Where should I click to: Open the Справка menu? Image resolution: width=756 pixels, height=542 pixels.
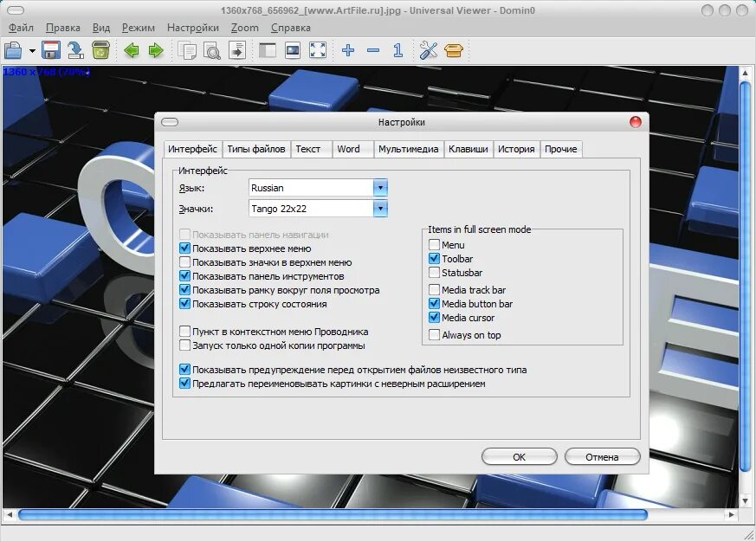click(291, 28)
